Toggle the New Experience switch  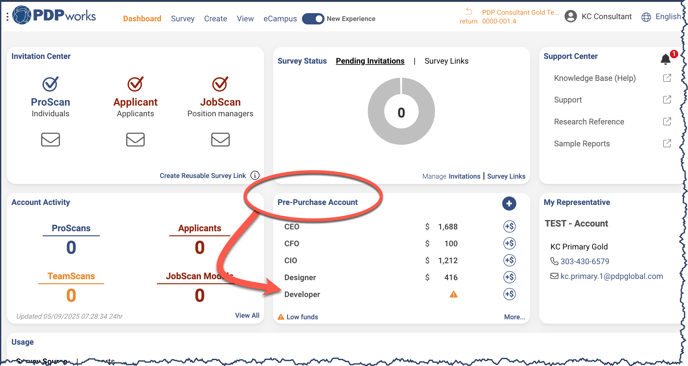313,19
